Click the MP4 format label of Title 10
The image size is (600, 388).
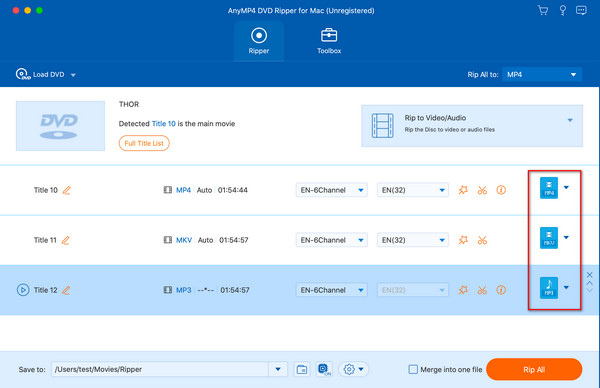coord(183,190)
